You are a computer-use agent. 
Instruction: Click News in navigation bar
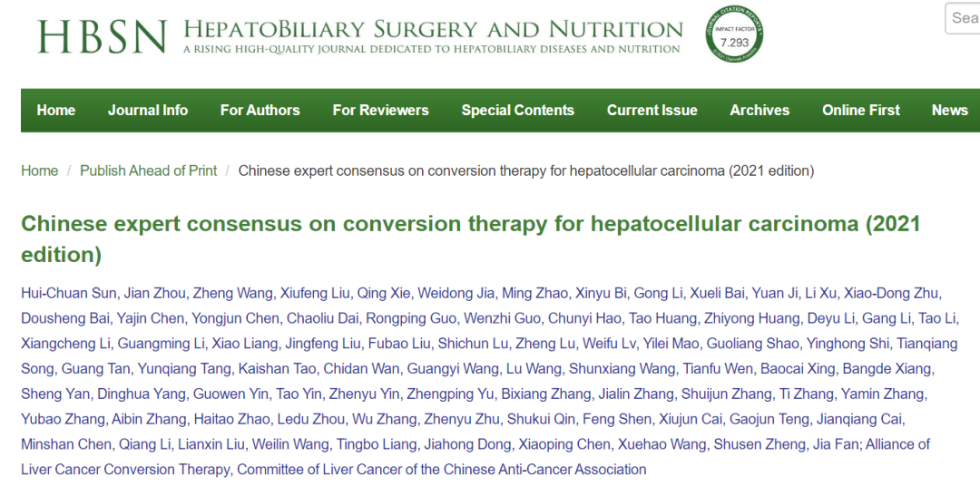point(949,111)
